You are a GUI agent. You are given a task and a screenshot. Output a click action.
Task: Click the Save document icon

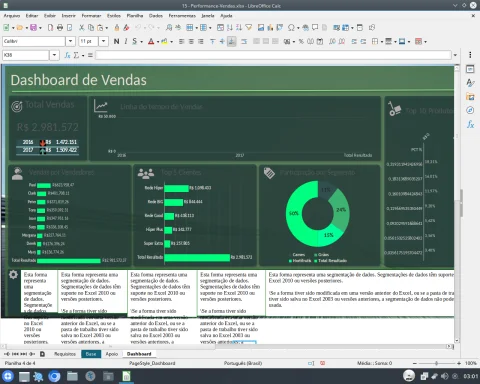click(x=33, y=28)
